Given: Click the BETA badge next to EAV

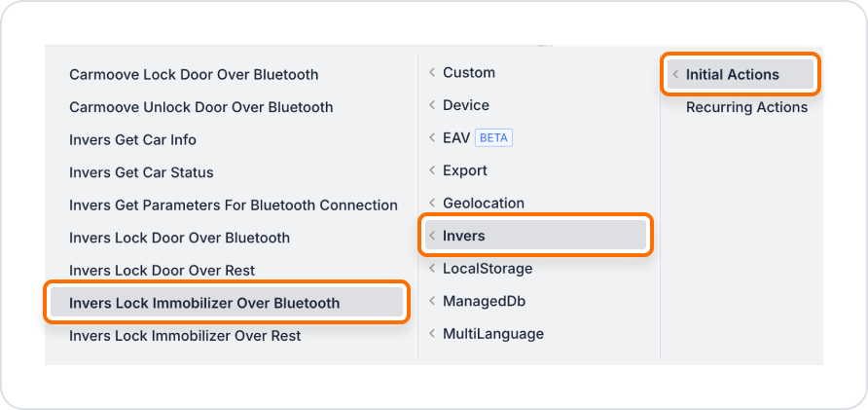Looking at the screenshot, I should pos(493,138).
